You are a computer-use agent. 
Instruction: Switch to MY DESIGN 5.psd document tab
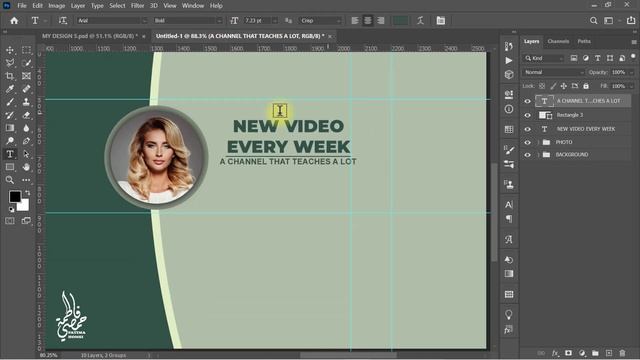pos(90,36)
